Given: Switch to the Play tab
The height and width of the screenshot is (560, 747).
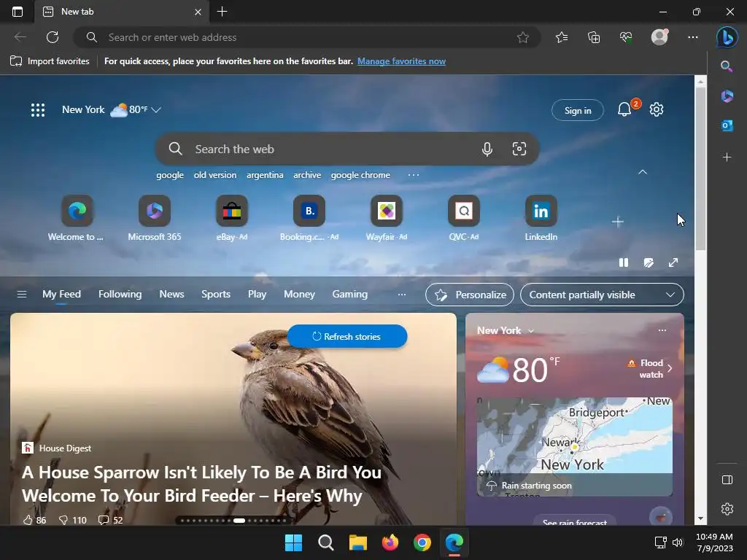Looking at the screenshot, I should 257,295.
